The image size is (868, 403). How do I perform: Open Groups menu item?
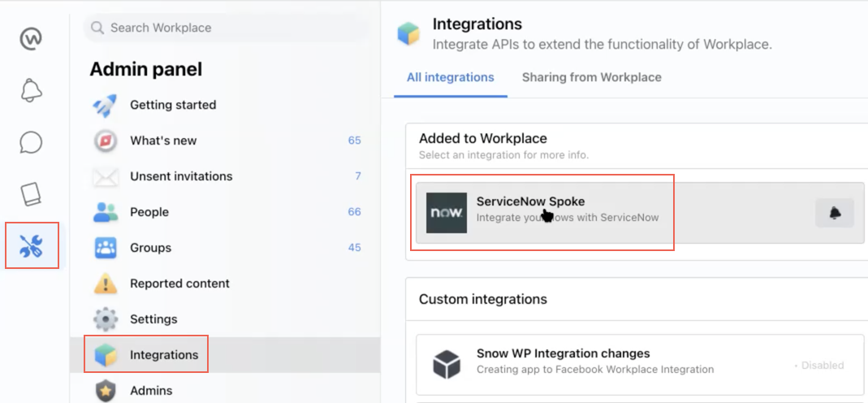[225, 248]
